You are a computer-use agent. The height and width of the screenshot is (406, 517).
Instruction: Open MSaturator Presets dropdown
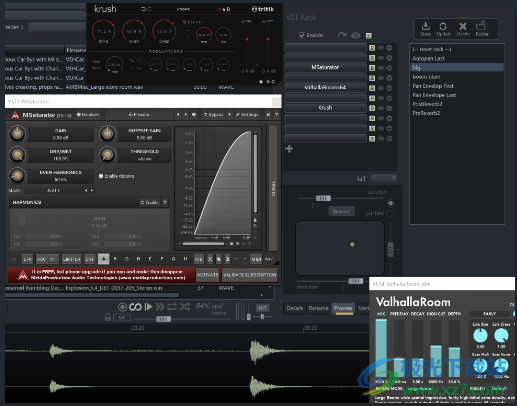(x=139, y=114)
